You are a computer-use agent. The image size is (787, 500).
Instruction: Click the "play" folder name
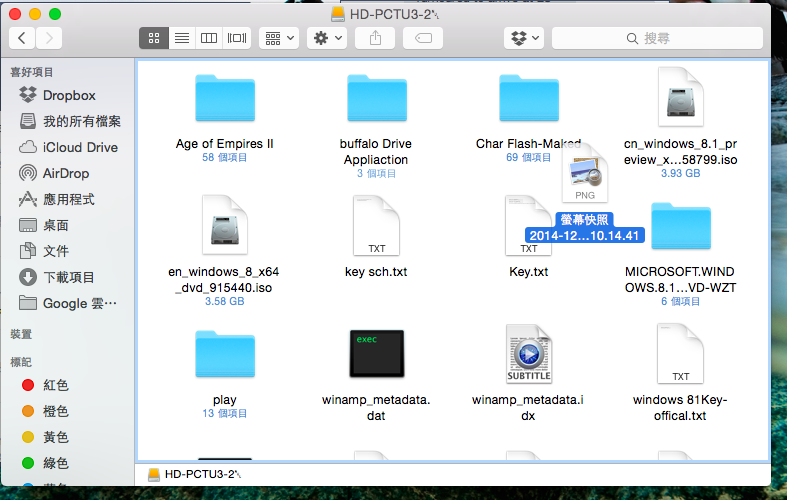[224, 400]
